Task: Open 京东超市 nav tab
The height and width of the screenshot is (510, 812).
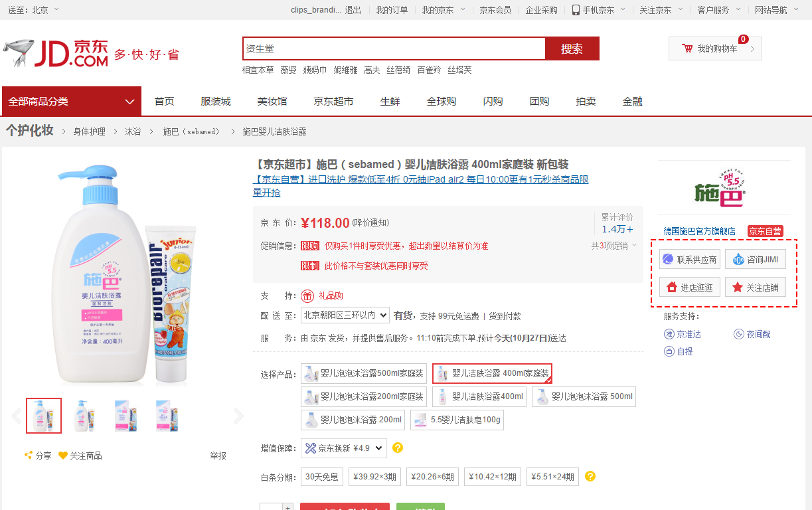Action: [x=333, y=102]
